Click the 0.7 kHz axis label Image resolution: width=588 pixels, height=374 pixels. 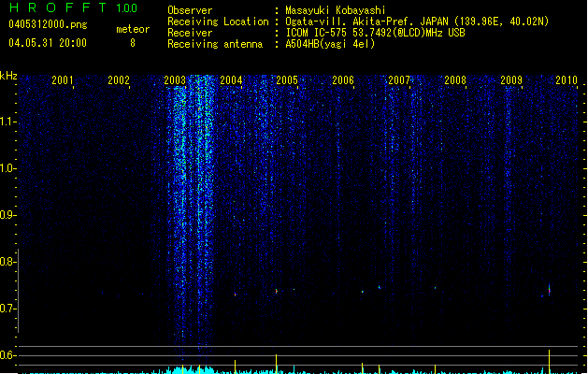click(x=7, y=309)
